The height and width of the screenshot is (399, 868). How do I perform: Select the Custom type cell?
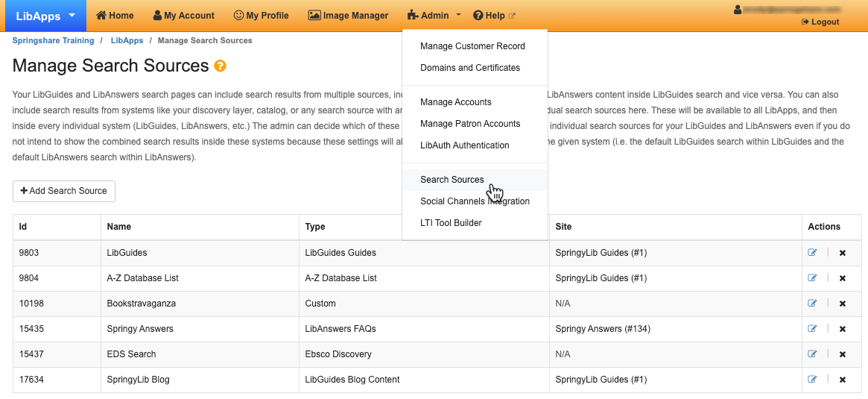pyautogui.click(x=424, y=304)
